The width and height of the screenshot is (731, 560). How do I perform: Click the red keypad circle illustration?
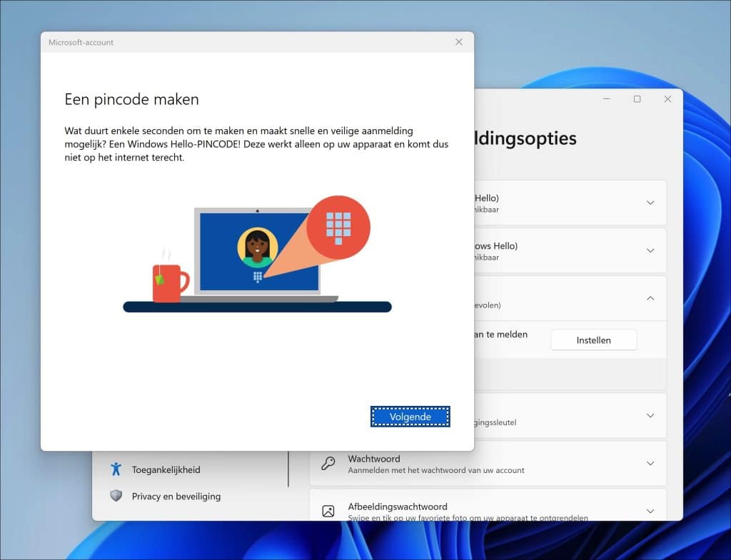coord(338,228)
